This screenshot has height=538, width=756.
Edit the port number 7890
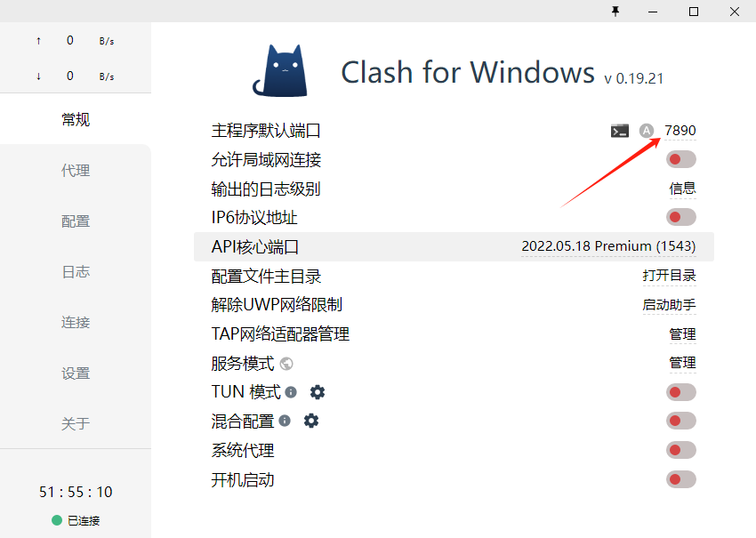pos(680,131)
